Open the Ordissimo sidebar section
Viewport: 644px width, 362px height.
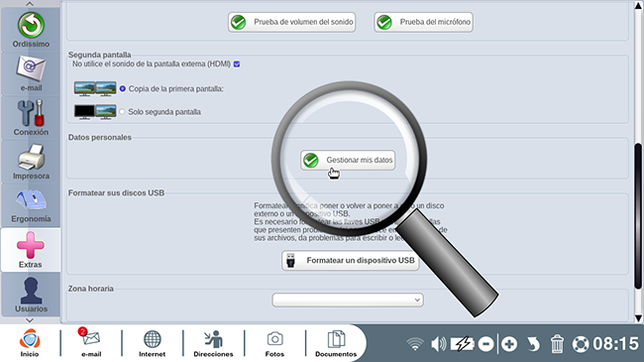pos(31,30)
